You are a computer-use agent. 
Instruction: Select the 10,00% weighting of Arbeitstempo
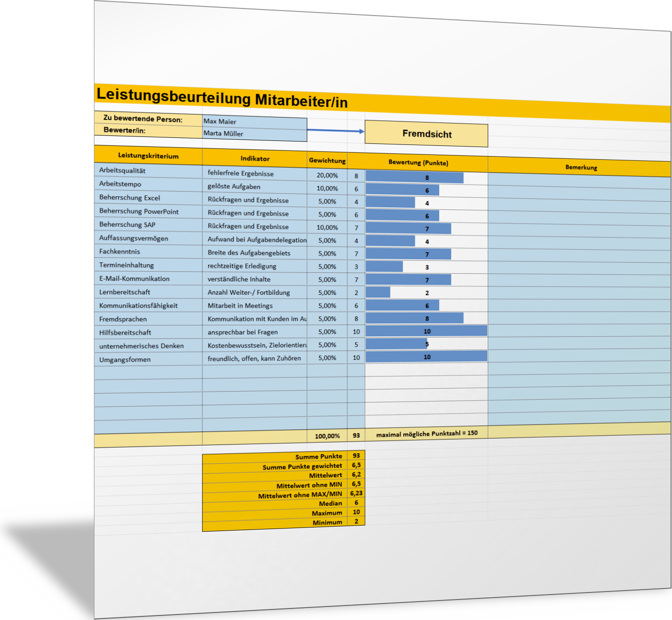click(327, 188)
